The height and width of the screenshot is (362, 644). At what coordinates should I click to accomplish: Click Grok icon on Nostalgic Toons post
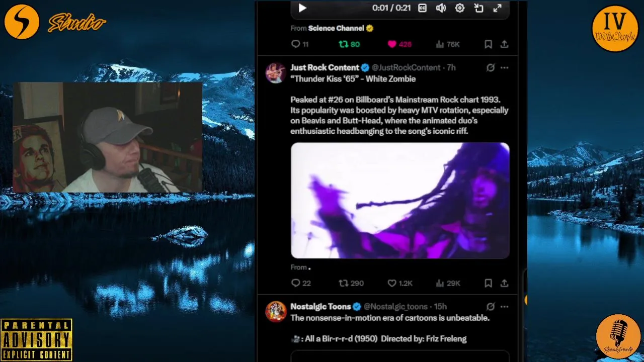click(x=490, y=307)
